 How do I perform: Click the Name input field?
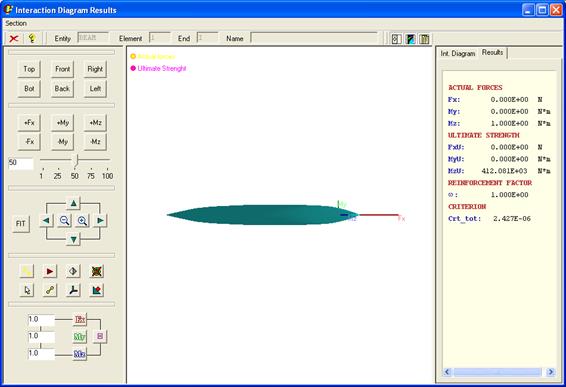(314, 38)
